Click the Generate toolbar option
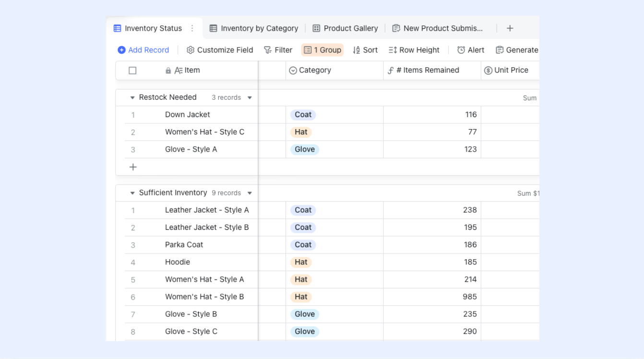This screenshot has height=359, width=644. coord(517,50)
